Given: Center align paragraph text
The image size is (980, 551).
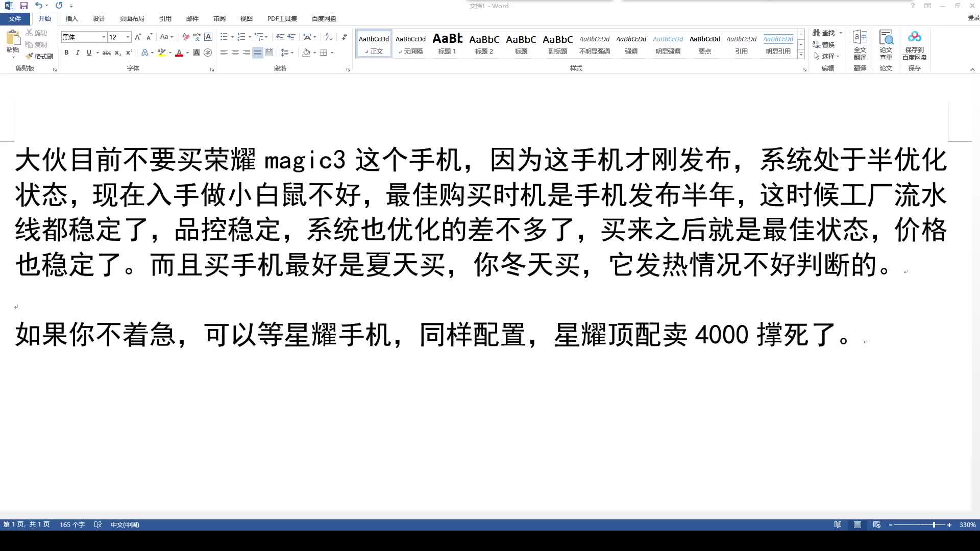Looking at the screenshot, I should 235,53.
